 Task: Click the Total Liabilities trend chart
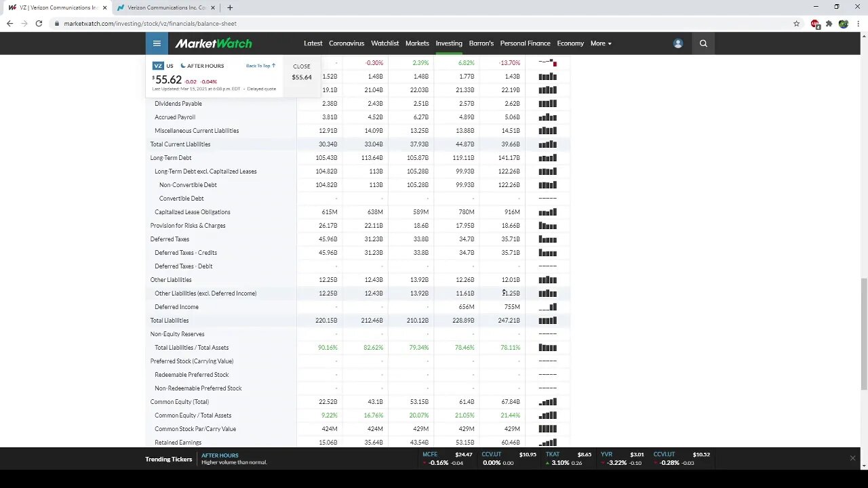point(547,321)
